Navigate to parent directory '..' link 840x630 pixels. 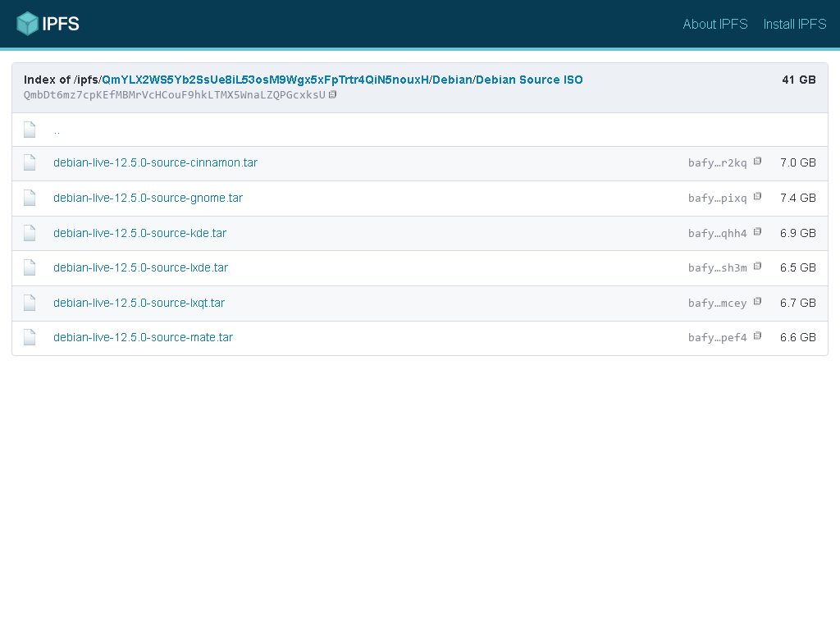pyautogui.click(x=57, y=130)
